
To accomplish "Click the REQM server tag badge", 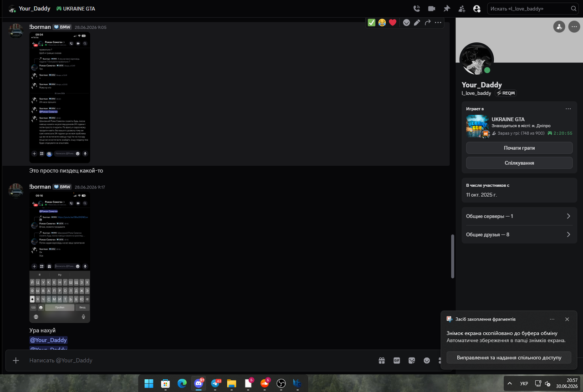I will (x=506, y=93).
